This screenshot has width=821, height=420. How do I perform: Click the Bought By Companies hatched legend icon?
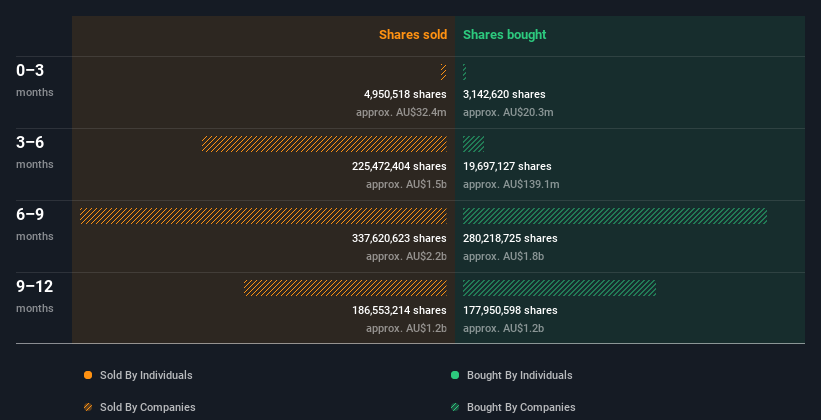click(x=455, y=407)
